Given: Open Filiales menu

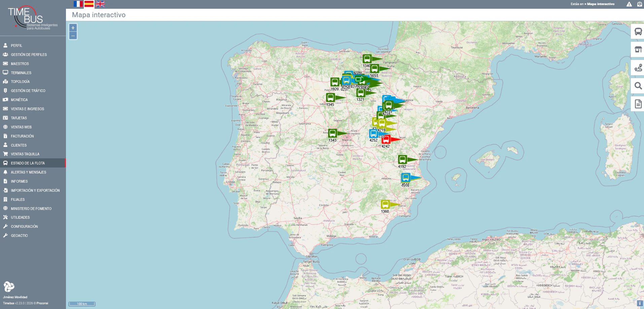Looking at the screenshot, I should [33, 199].
